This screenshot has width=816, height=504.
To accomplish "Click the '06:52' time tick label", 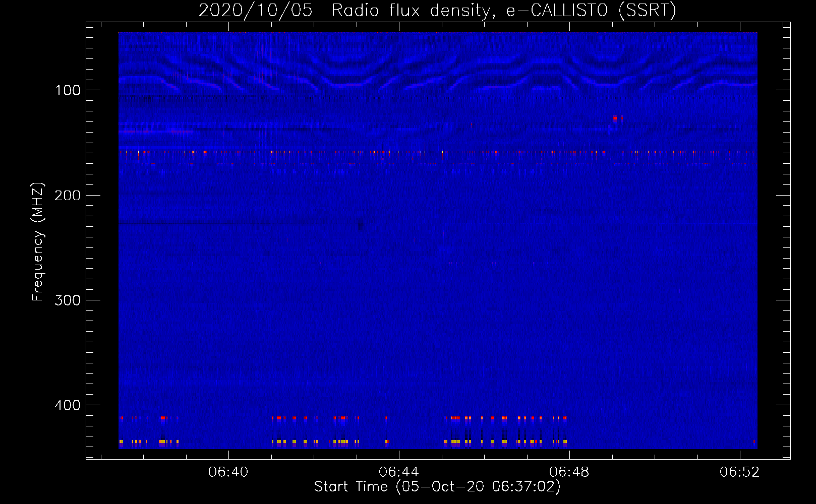I will click(x=740, y=472).
